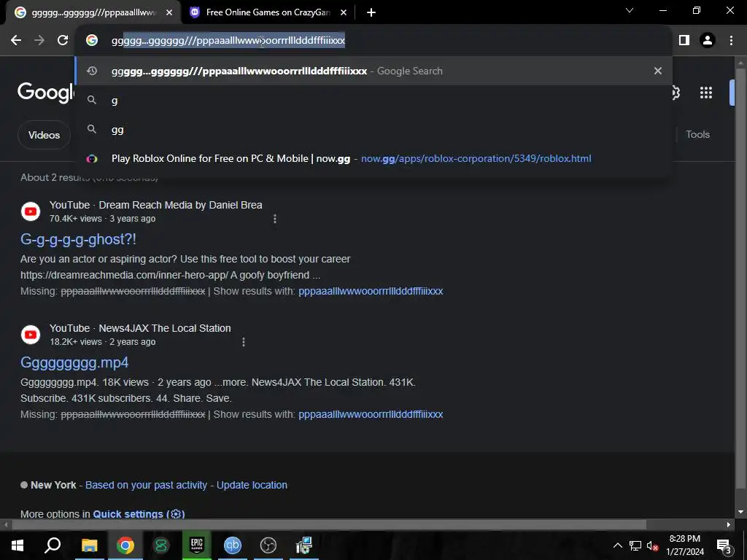Open the now.gg Roblox suggestion
The width and height of the screenshot is (747, 560).
tap(373, 158)
